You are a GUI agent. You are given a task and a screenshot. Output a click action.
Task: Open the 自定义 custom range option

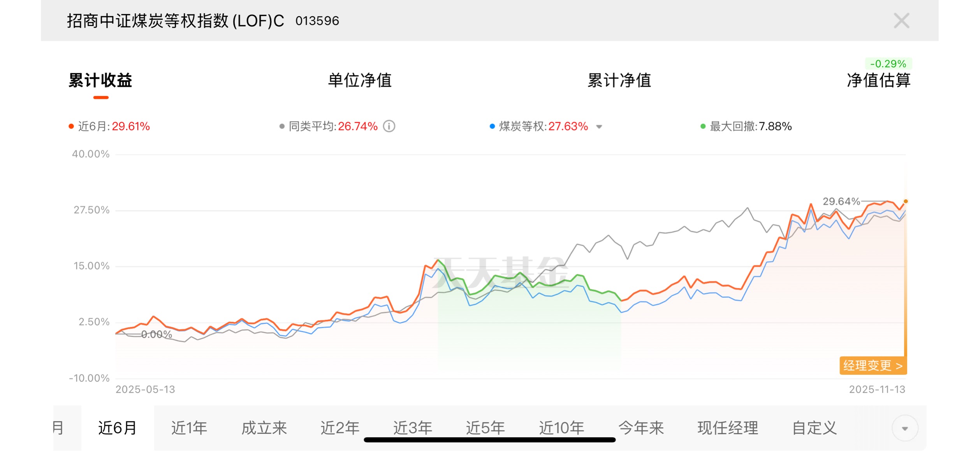pos(814,428)
